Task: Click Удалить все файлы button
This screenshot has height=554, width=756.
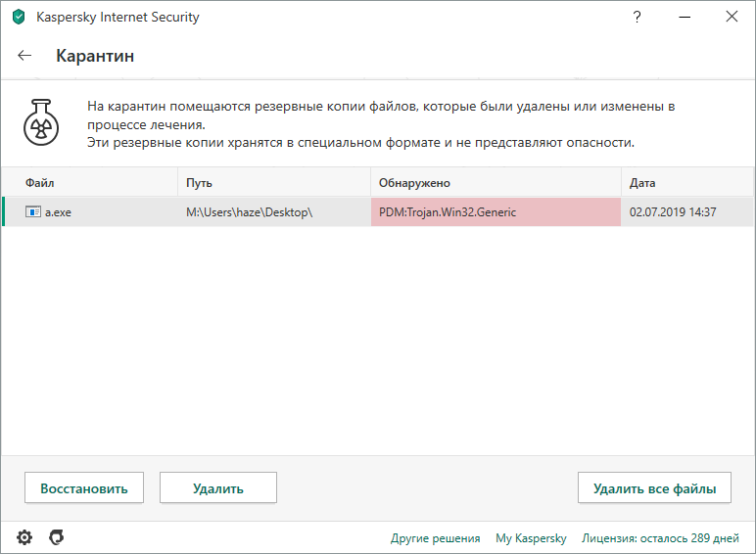Action: click(x=654, y=487)
